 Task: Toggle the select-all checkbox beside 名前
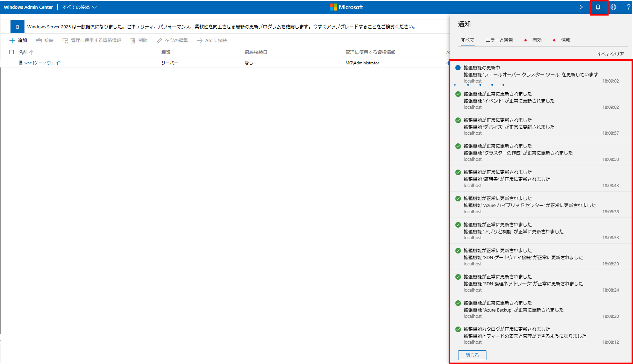point(12,52)
